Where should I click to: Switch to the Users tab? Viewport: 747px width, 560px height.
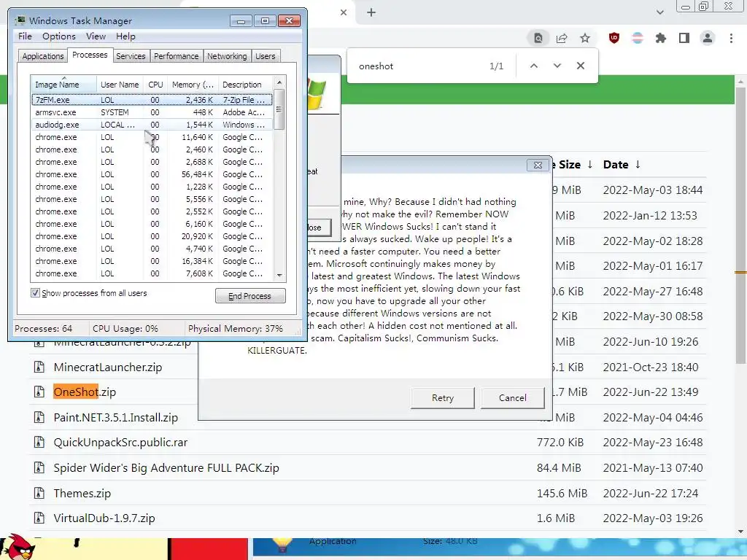click(265, 56)
